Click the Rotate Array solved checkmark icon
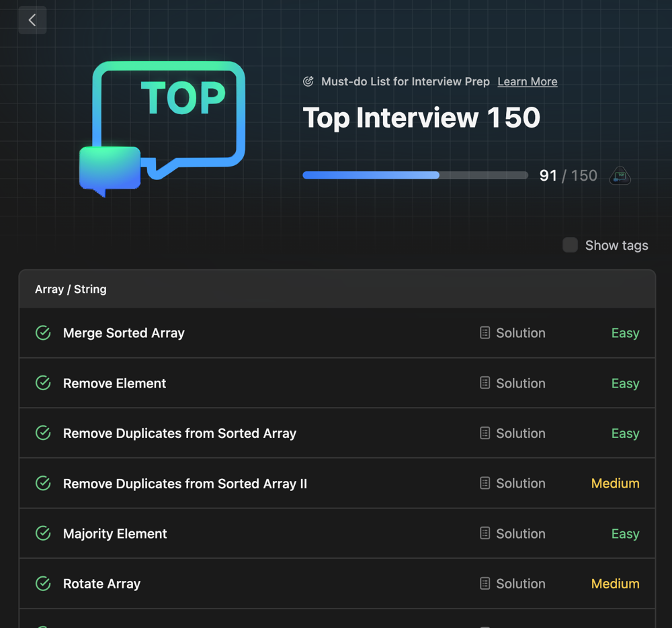This screenshot has width=672, height=628. click(43, 584)
